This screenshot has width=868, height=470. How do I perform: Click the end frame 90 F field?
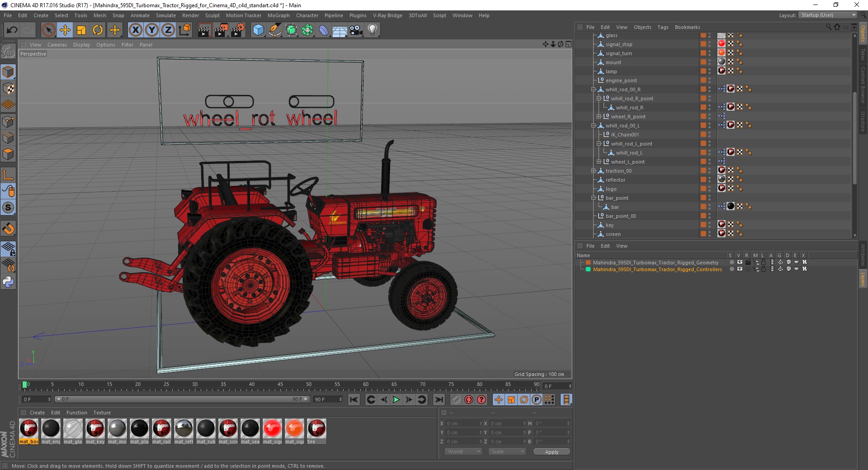pyautogui.click(x=328, y=399)
